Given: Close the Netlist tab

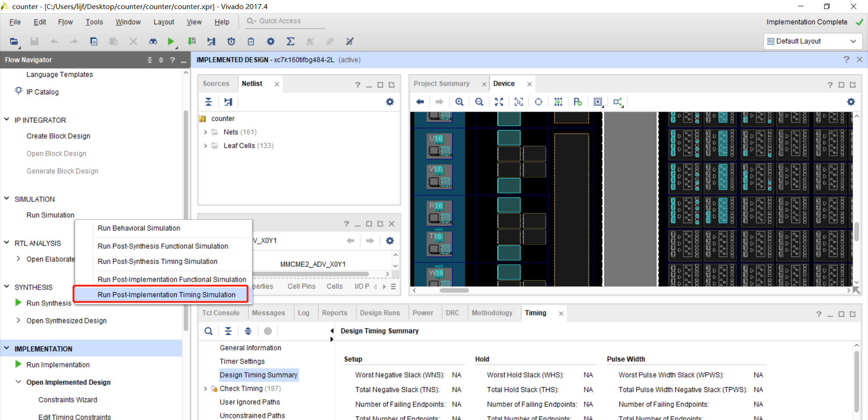Looking at the screenshot, I should click(x=277, y=84).
